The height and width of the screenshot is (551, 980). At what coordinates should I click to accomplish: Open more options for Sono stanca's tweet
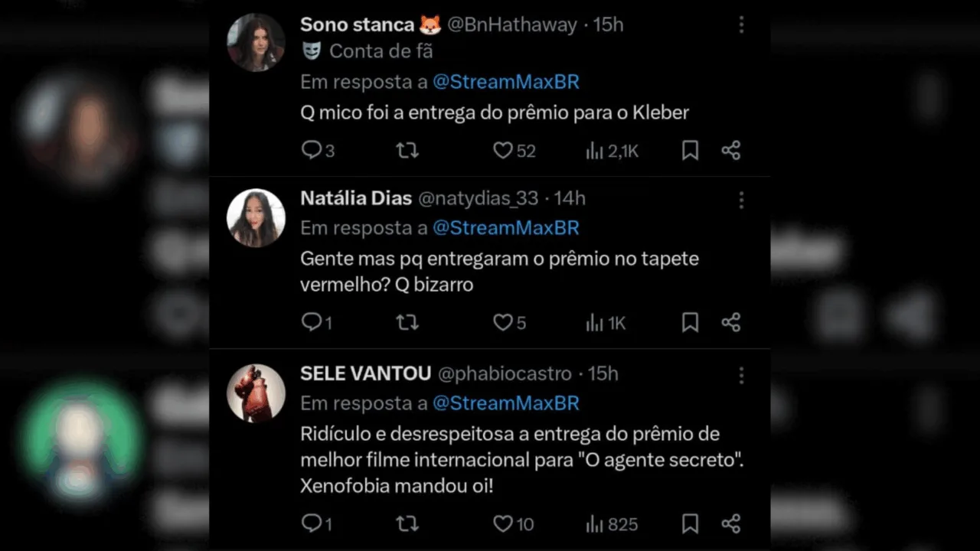coord(741,25)
